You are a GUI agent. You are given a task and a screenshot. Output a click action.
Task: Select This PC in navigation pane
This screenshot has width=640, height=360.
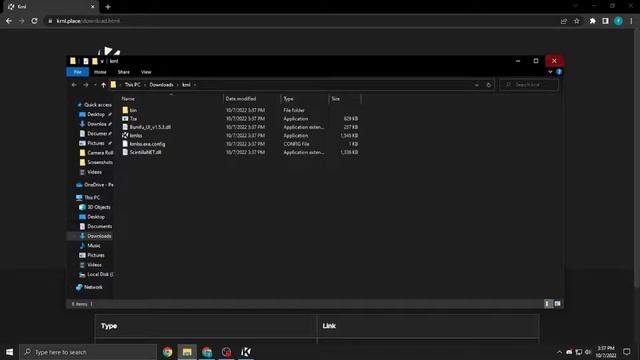[x=88, y=198]
